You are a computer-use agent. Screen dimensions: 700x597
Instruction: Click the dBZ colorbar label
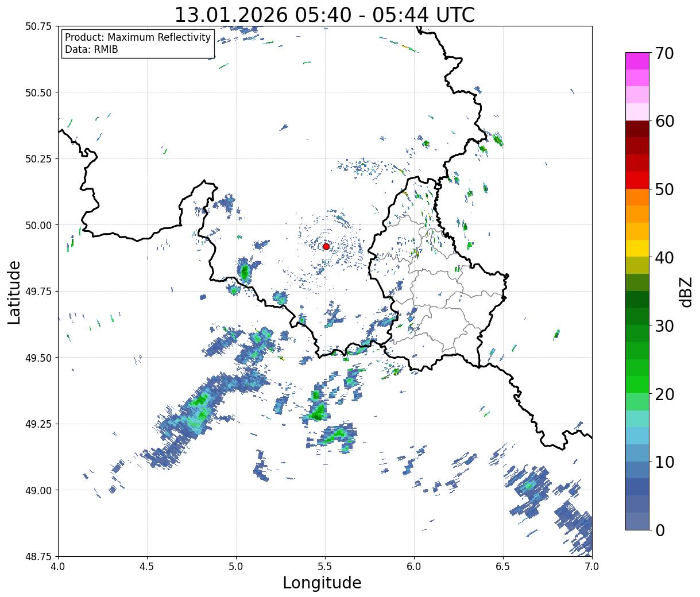click(x=686, y=292)
